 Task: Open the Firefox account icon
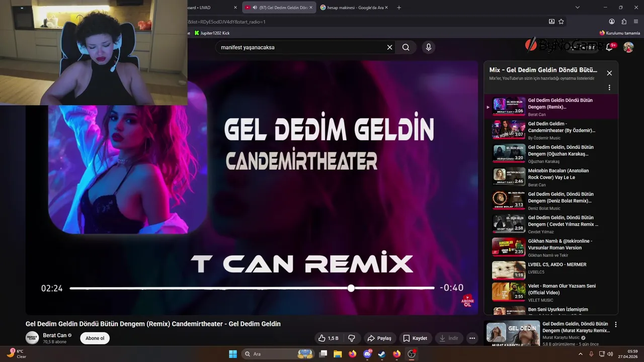[612, 22]
